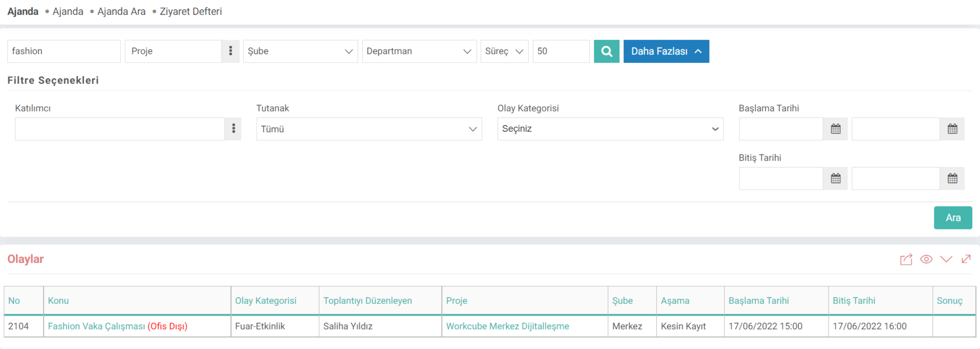Open the Katılımcı picker three-dot icon
Image resolution: width=980 pixels, height=349 pixels.
(234, 129)
